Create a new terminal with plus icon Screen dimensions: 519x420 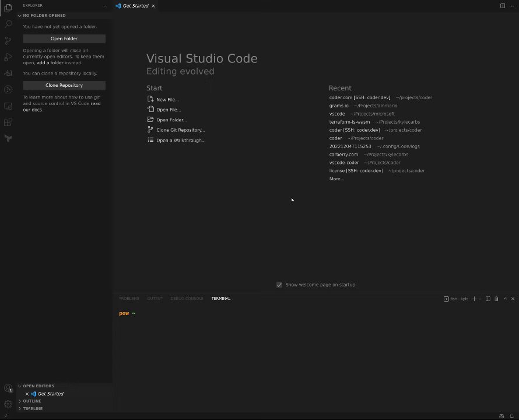click(x=474, y=299)
